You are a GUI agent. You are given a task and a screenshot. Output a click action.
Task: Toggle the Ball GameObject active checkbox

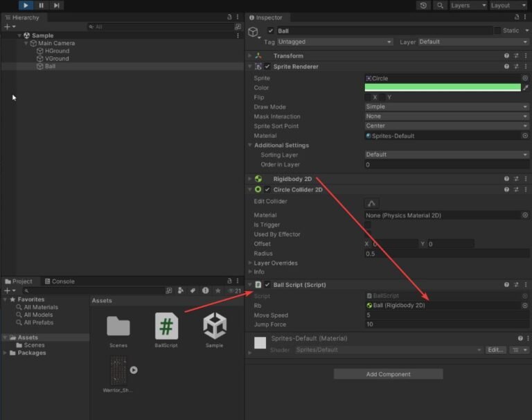pos(270,31)
